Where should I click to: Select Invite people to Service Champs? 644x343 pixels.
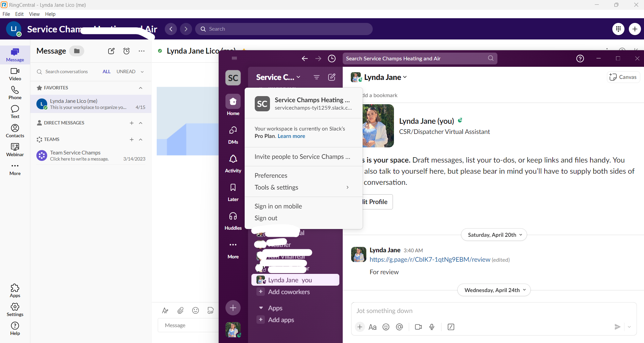point(302,156)
